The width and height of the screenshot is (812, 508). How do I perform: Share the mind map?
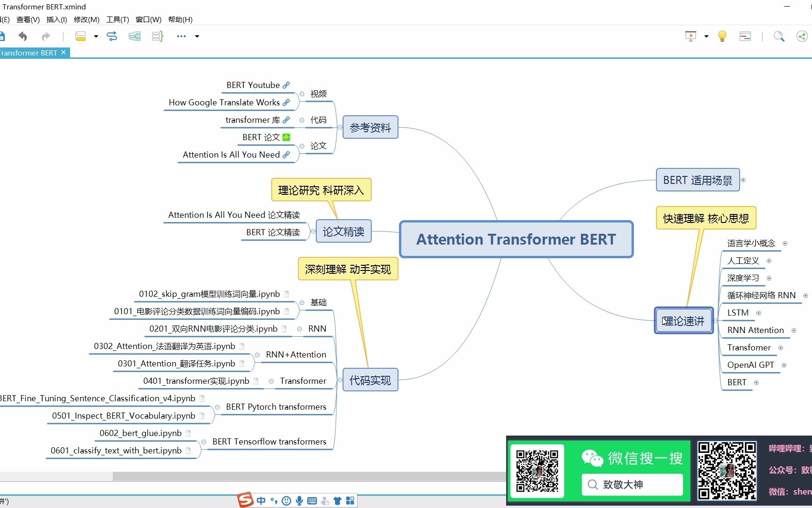(802, 36)
